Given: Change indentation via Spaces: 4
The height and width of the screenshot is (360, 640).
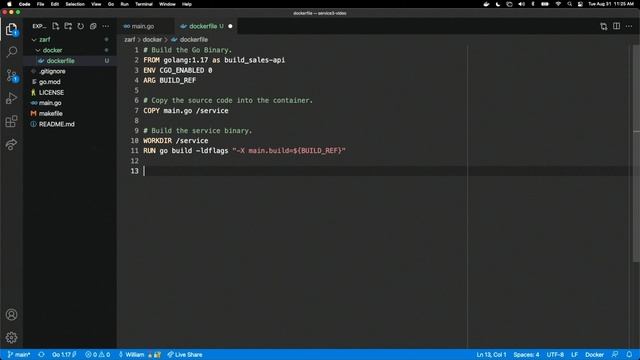Looking at the screenshot, I should tap(526, 355).
